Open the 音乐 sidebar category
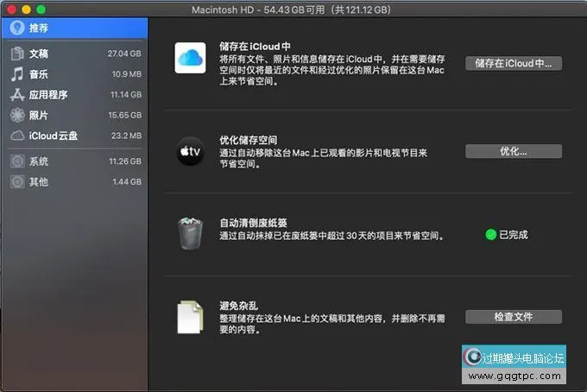Viewport: 587px width, 392px height. 74,74
